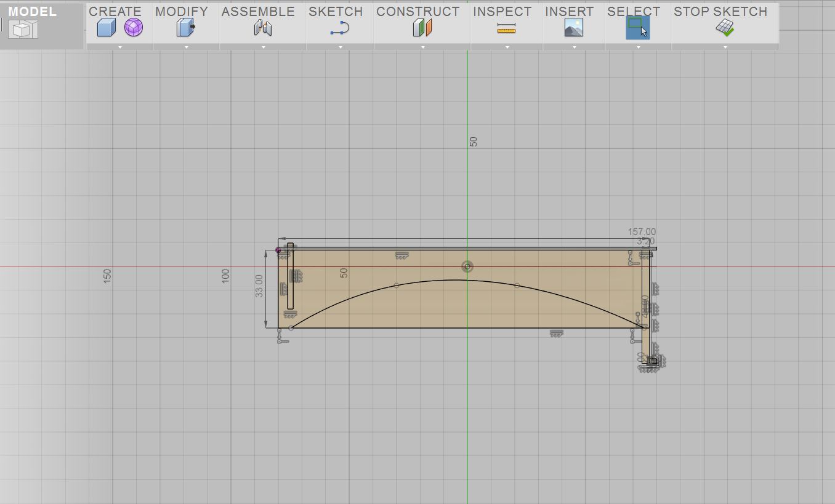Select the 3.20 dimension value

point(645,241)
